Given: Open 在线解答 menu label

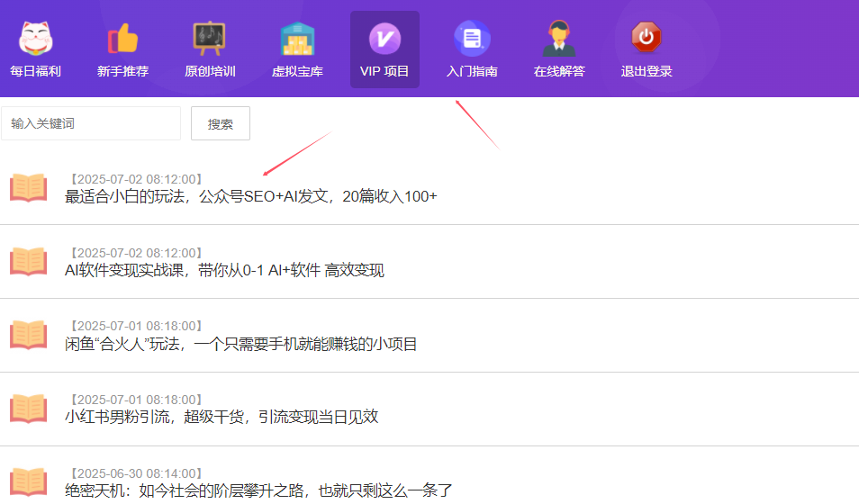Looking at the screenshot, I should 559,71.
